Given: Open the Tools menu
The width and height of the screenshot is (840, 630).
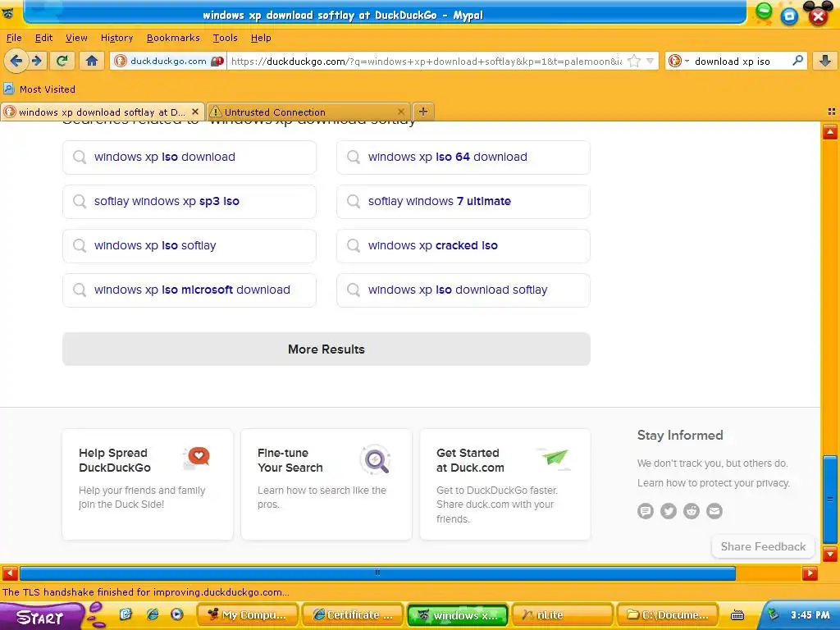Looking at the screenshot, I should click(x=225, y=38).
